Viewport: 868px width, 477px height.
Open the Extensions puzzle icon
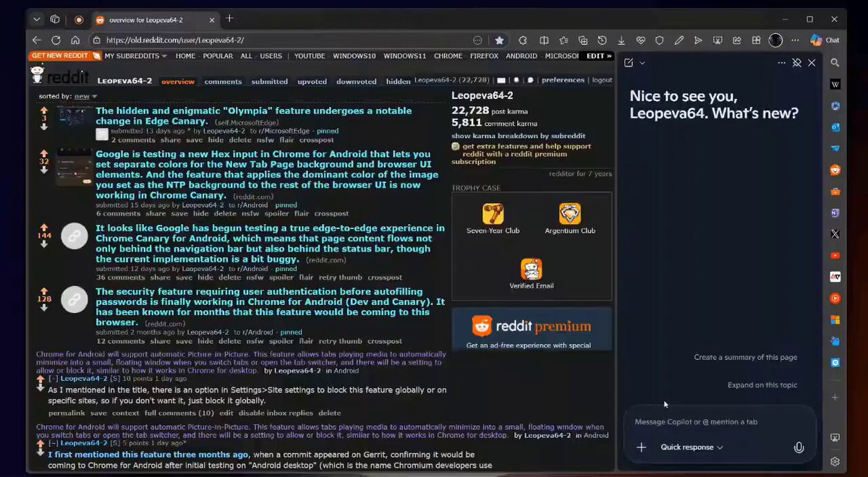coord(523,40)
